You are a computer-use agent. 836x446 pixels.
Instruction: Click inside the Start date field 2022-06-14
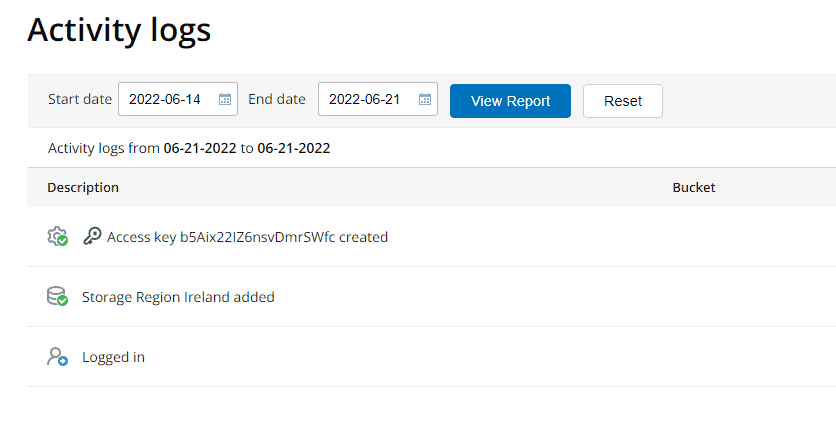click(x=178, y=99)
